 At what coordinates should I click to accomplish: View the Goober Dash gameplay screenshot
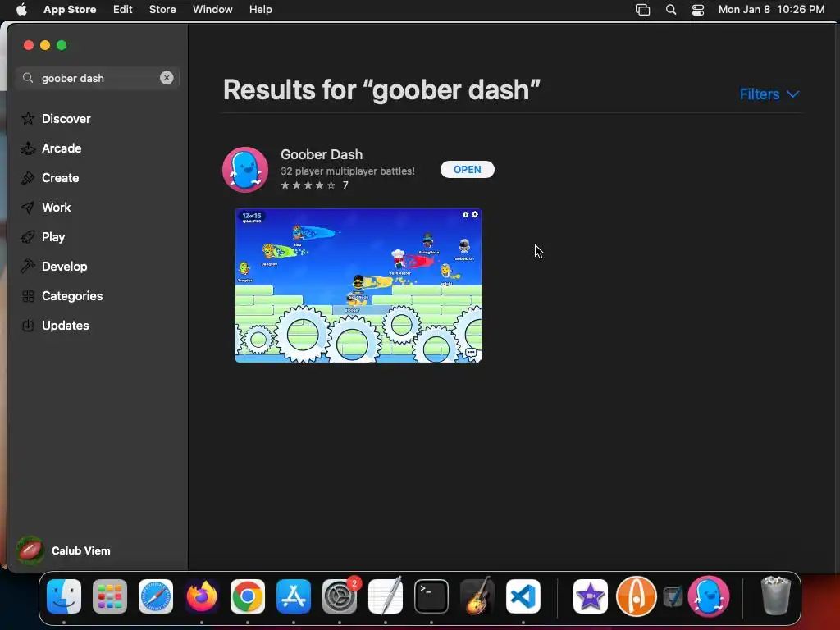click(358, 285)
